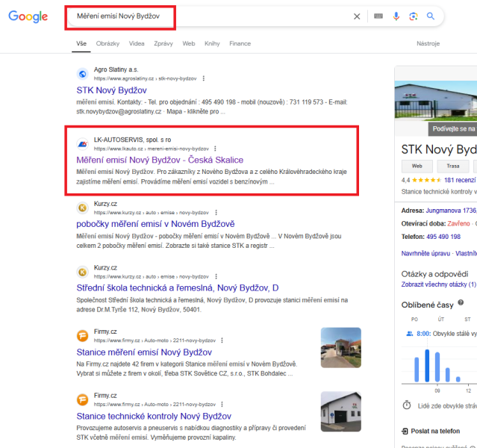
Task: Switch to the Obrázky tab
Action: click(x=107, y=43)
